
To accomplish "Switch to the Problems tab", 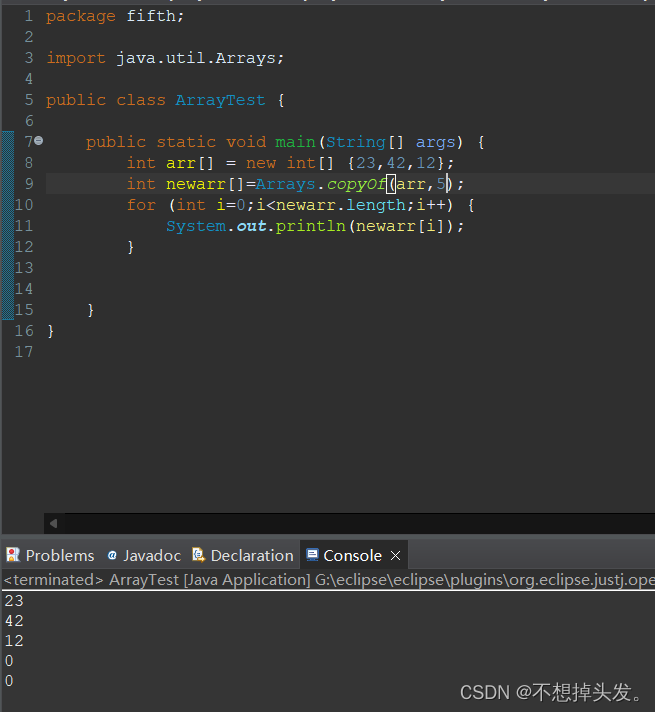I will 50,555.
